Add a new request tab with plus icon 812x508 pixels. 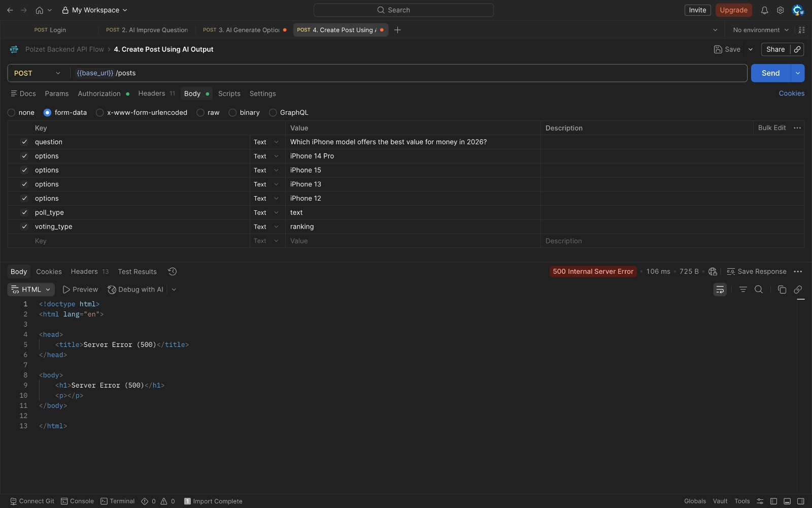click(x=397, y=30)
